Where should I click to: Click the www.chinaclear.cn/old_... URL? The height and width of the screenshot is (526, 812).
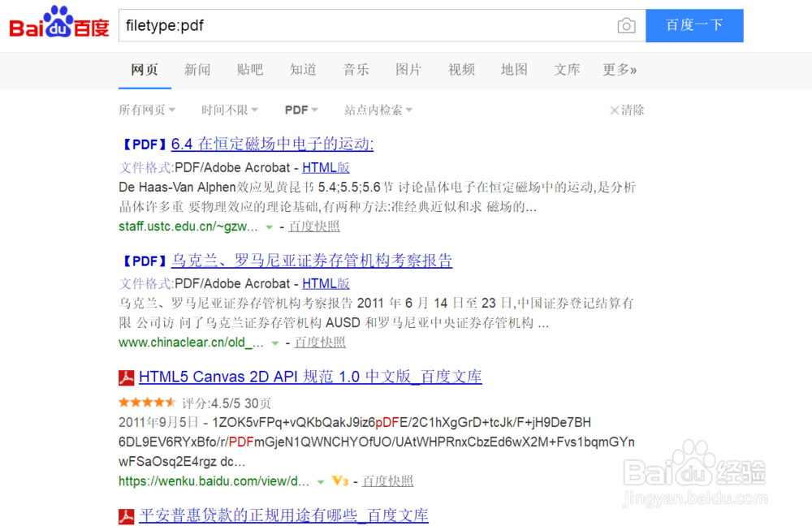191,343
